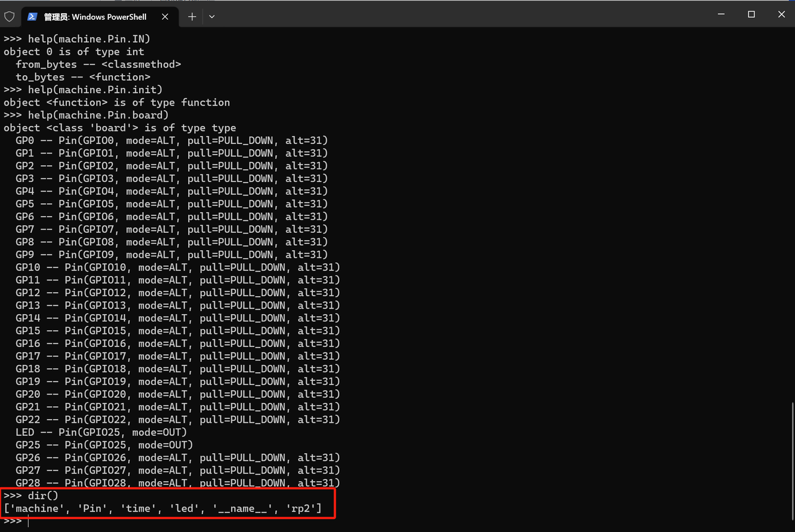Image resolution: width=795 pixels, height=532 pixels.
Task: Expand the new tab profile dropdown
Action: click(212, 17)
